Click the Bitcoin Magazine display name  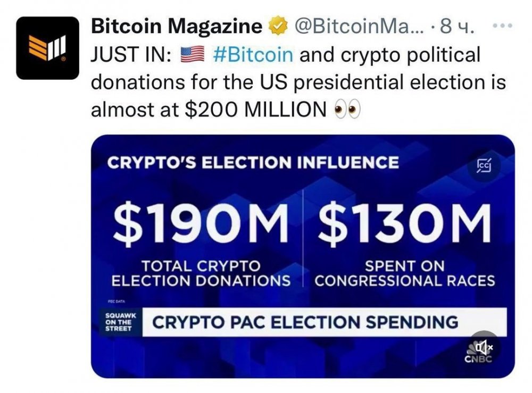[x=177, y=26]
